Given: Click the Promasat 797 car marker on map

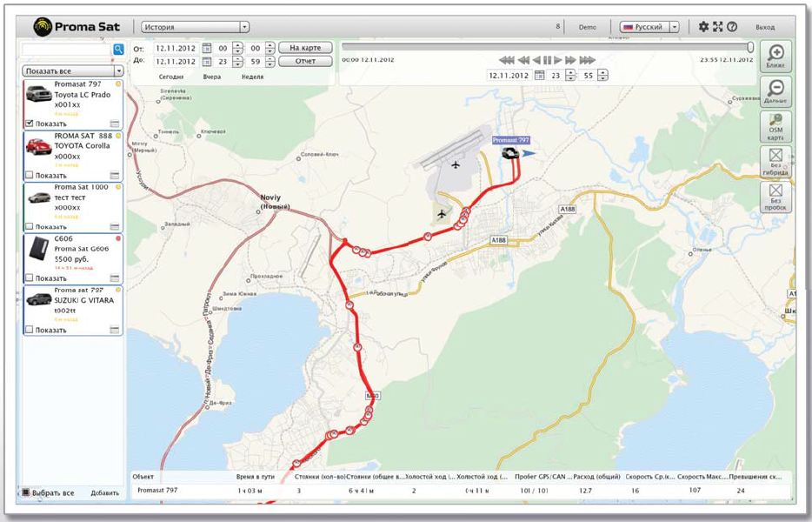Looking at the screenshot, I should tap(510, 153).
